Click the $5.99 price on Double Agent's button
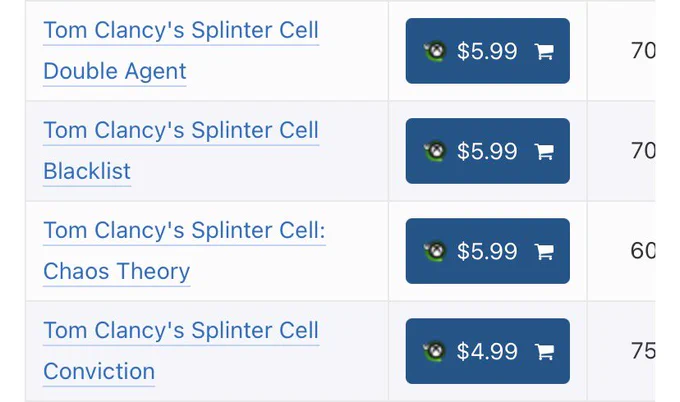Viewport: 680px width, 402px height. point(487,51)
